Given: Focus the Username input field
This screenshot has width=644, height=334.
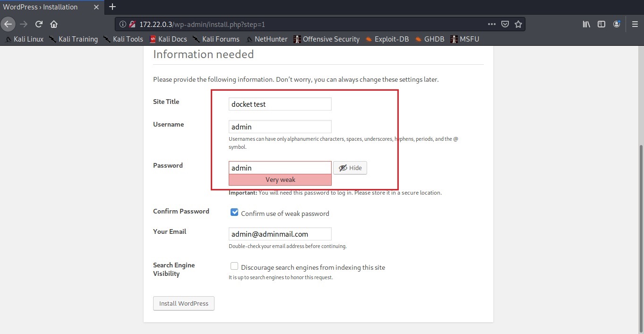Looking at the screenshot, I should click(x=280, y=127).
